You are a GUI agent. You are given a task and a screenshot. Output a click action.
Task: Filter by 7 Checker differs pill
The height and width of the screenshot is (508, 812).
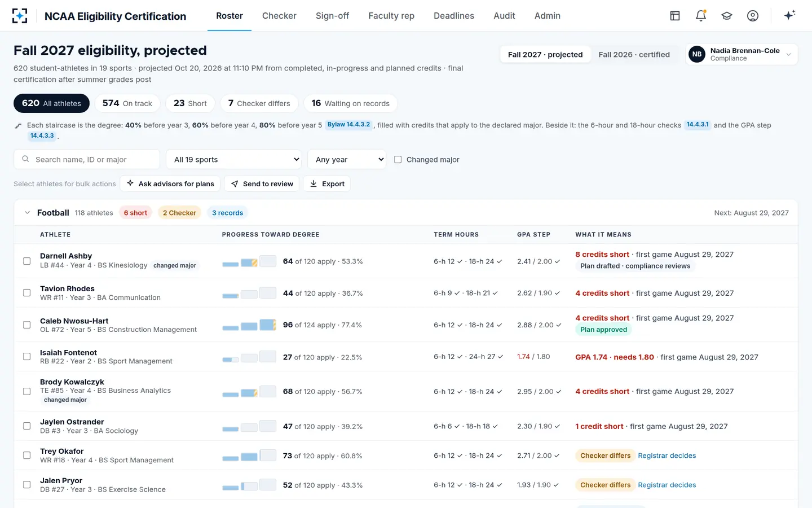pos(259,103)
